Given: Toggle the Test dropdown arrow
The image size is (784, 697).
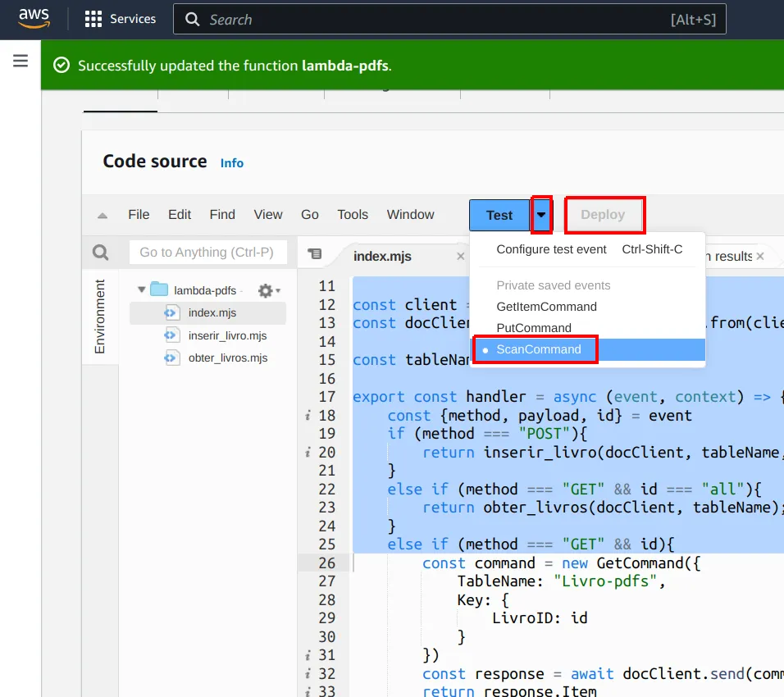Looking at the screenshot, I should point(541,215).
